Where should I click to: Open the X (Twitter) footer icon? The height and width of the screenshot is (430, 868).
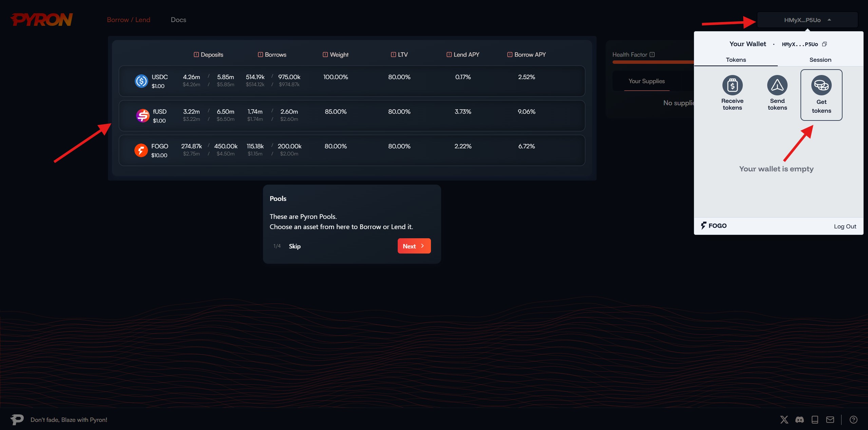click(784, 420)
